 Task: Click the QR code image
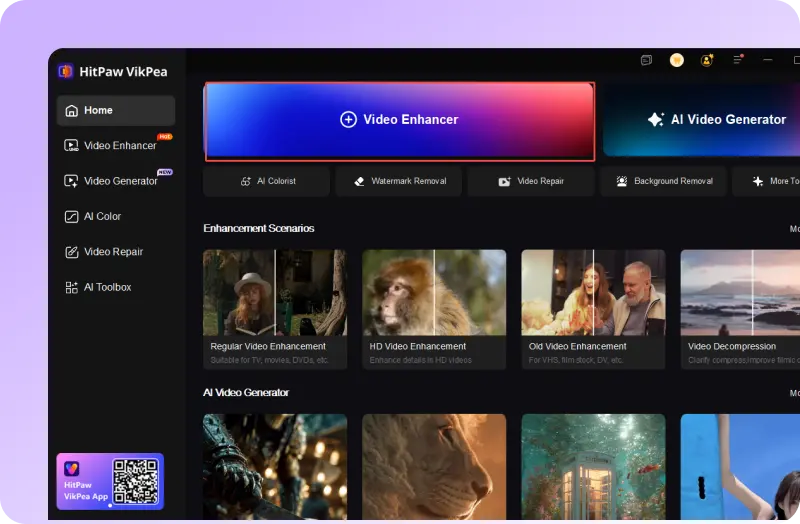pos(136,481)
